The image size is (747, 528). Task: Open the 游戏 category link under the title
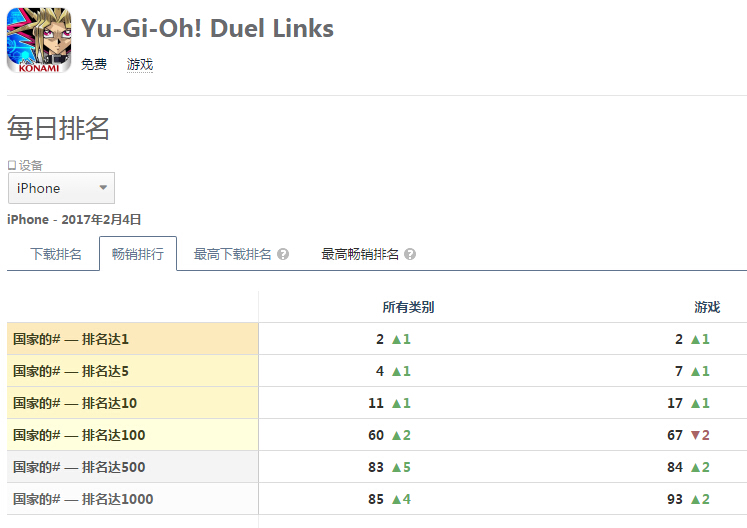tap(140, 64)
